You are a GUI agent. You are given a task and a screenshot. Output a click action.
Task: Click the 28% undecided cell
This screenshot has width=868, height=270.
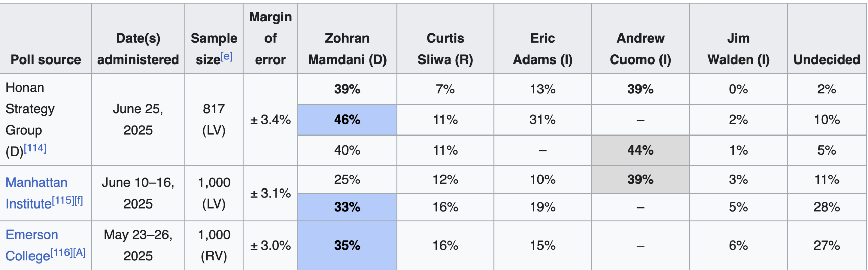827,207
